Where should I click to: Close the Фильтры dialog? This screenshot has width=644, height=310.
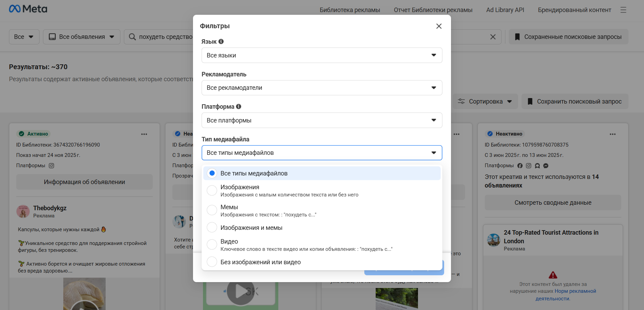[439, 26]
